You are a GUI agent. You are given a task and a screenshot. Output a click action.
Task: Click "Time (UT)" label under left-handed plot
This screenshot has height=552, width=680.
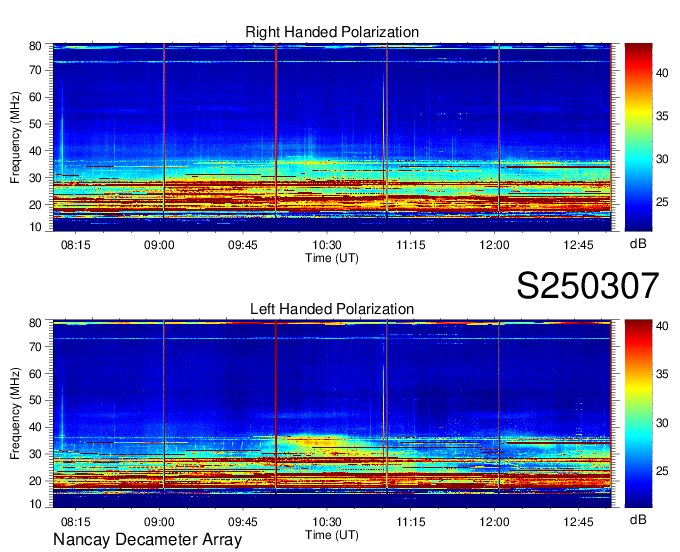tap(332, 535)
